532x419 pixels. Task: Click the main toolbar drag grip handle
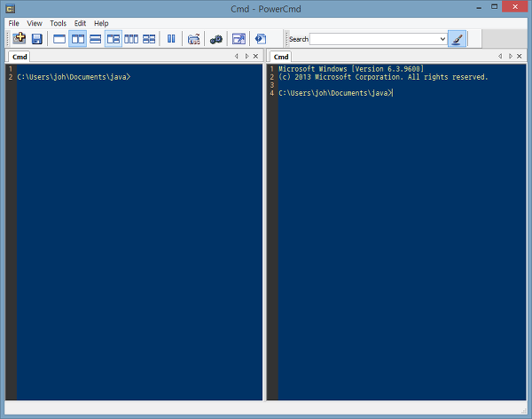pyautogui.click(x=8, y=39)
